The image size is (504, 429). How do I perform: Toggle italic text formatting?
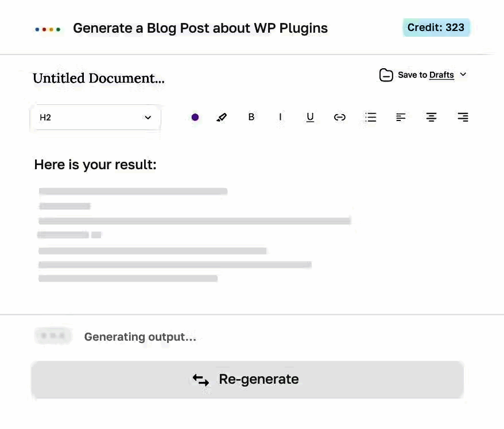pos(280,117)
